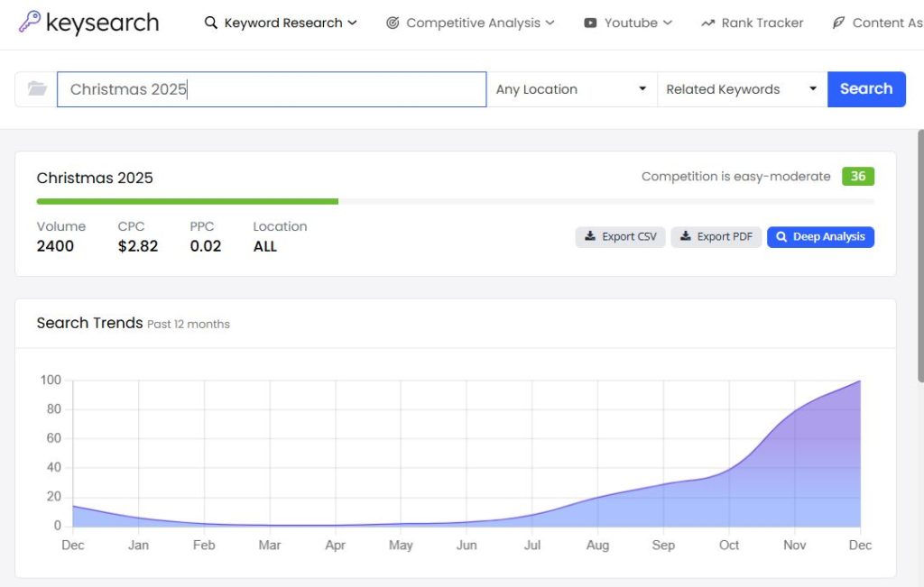Click the pen icon next to Content Assistant
The height and width of the screenshot is (587, 924).
tap(838, 23)
